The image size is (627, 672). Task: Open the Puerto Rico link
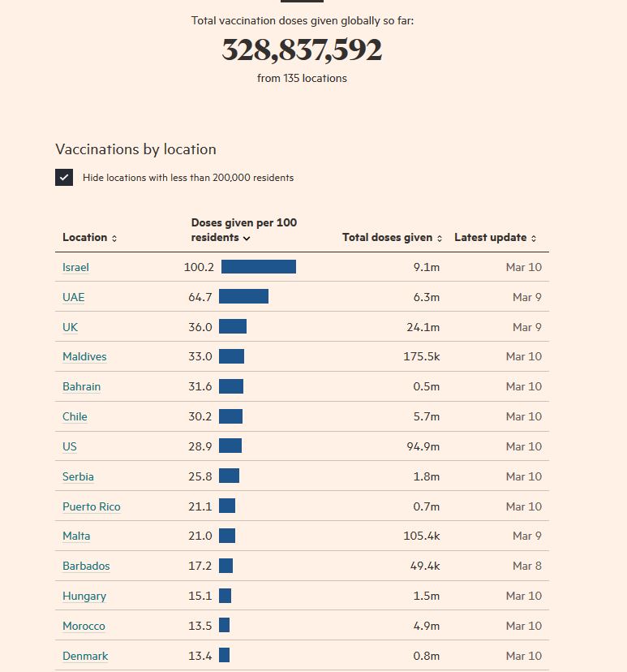coord(91,506)
